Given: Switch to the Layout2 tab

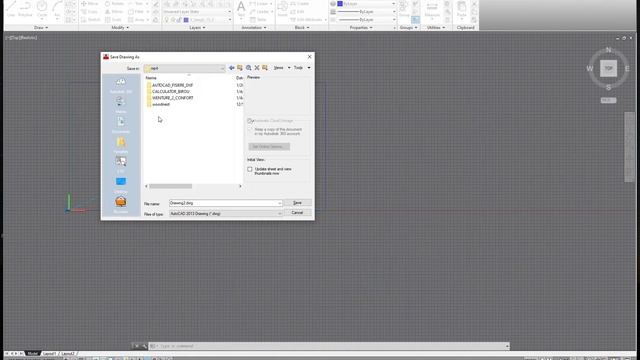Looking at the screenshot, I should (x=68, y=353).
